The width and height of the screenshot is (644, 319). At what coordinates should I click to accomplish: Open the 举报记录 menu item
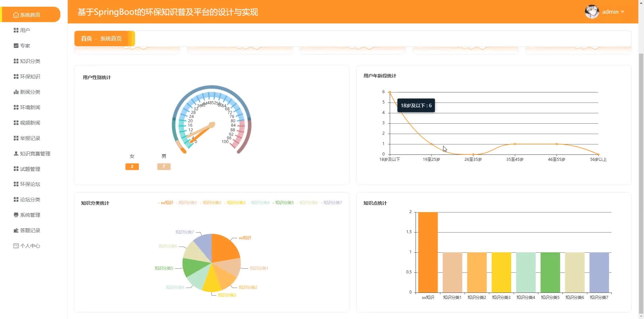coord(30,138)
